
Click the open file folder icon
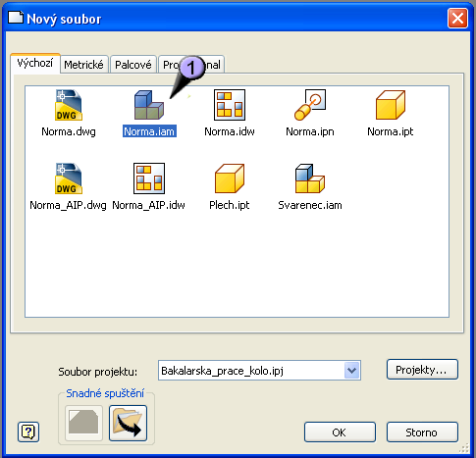[x=128, y=424]
